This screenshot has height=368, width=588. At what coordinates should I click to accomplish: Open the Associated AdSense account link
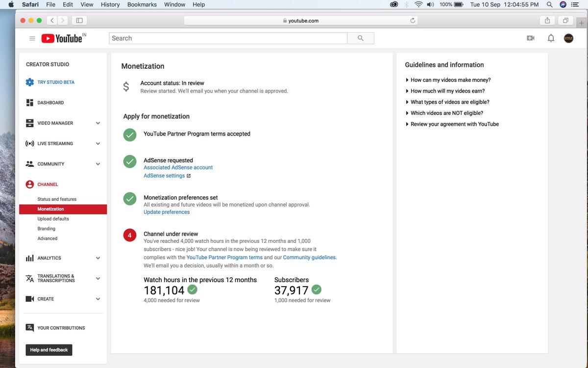(x=178, y=167)
